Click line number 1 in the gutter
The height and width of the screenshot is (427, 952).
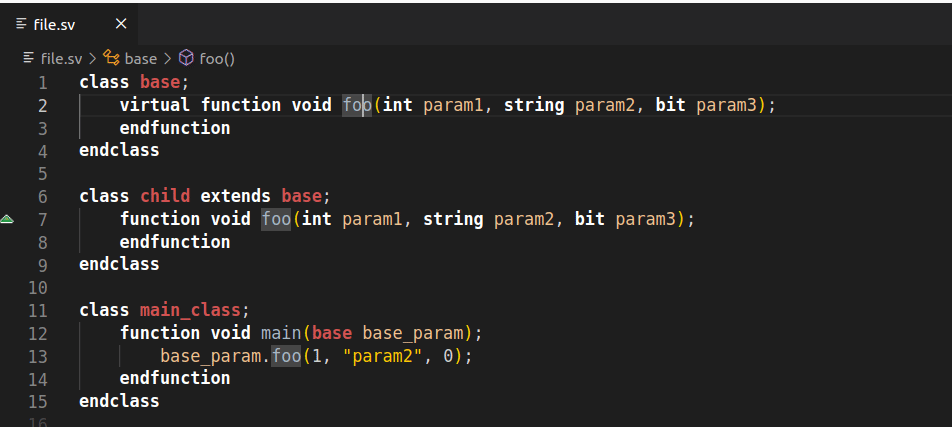(42, 82)
